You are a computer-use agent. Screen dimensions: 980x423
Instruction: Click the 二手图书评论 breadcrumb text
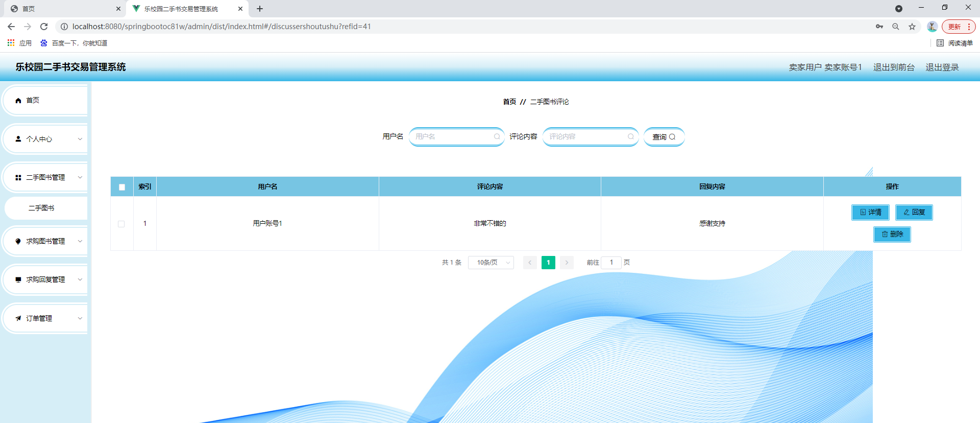pos(549,102)
